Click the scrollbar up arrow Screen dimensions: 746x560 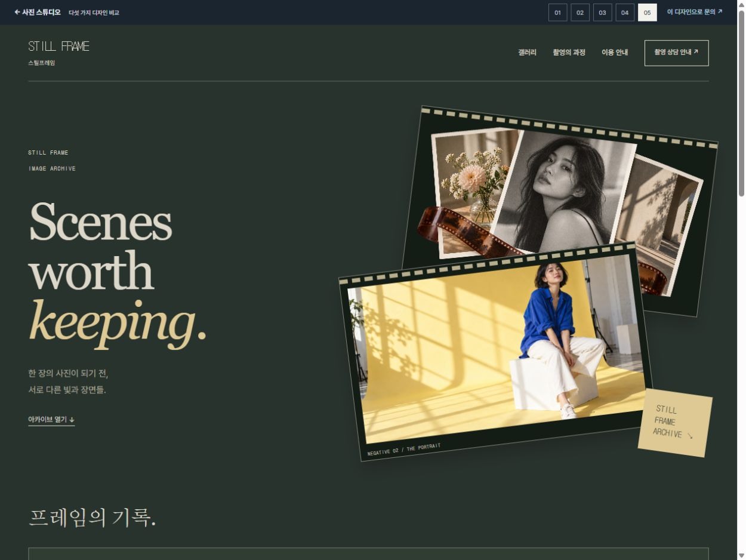click(741, 5)
